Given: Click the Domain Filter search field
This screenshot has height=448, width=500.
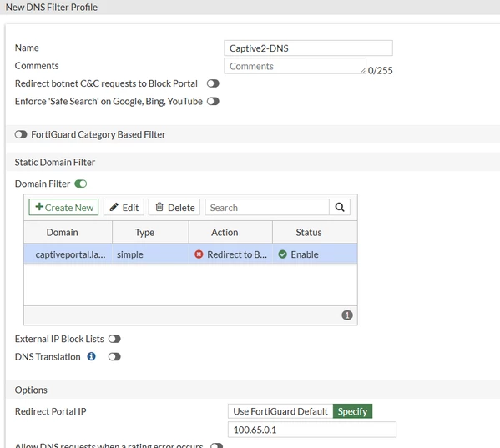Looking at the screenshot, I should (x=267, y=208).
